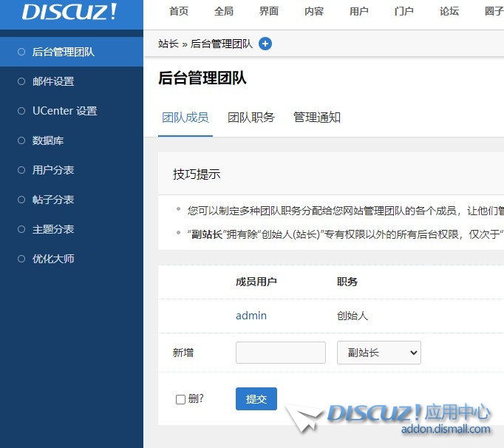Click the 技巧提示 heading
This screenshot has width=504, height=448.
point(197,174)
